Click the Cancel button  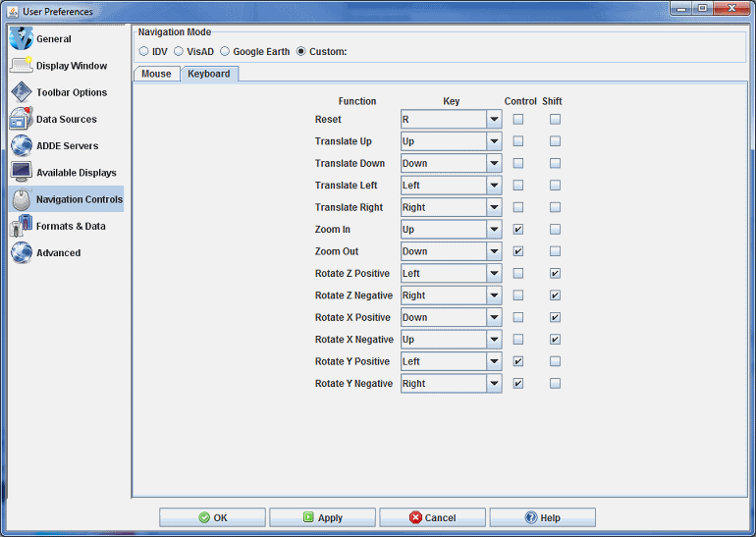(x=432, y=517)
